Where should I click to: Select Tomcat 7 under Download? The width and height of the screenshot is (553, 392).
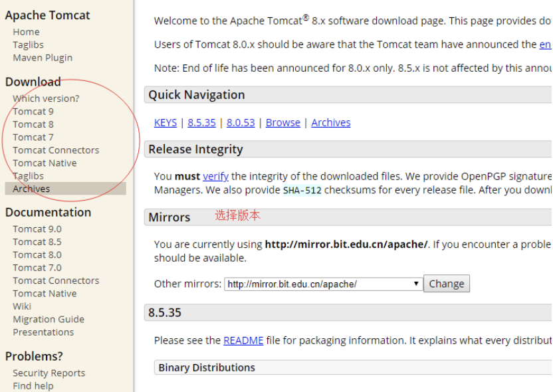coord(33,137)
